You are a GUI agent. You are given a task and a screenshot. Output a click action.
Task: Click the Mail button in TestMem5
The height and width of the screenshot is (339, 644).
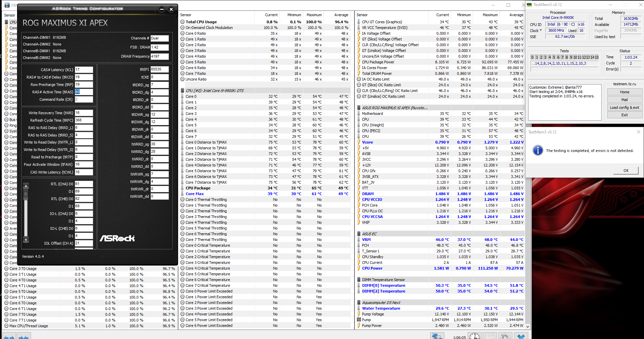pos(624,100)
